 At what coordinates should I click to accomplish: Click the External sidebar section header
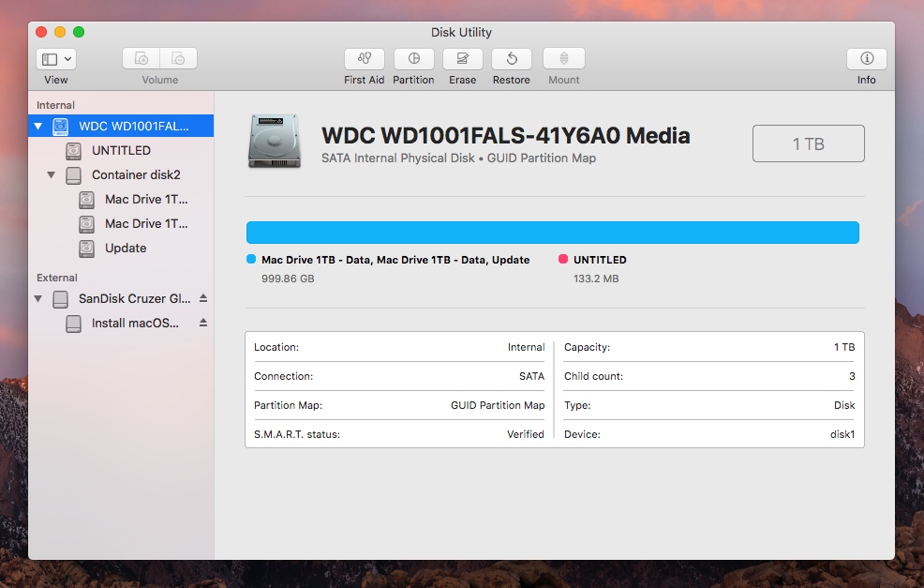coord(56,278)
